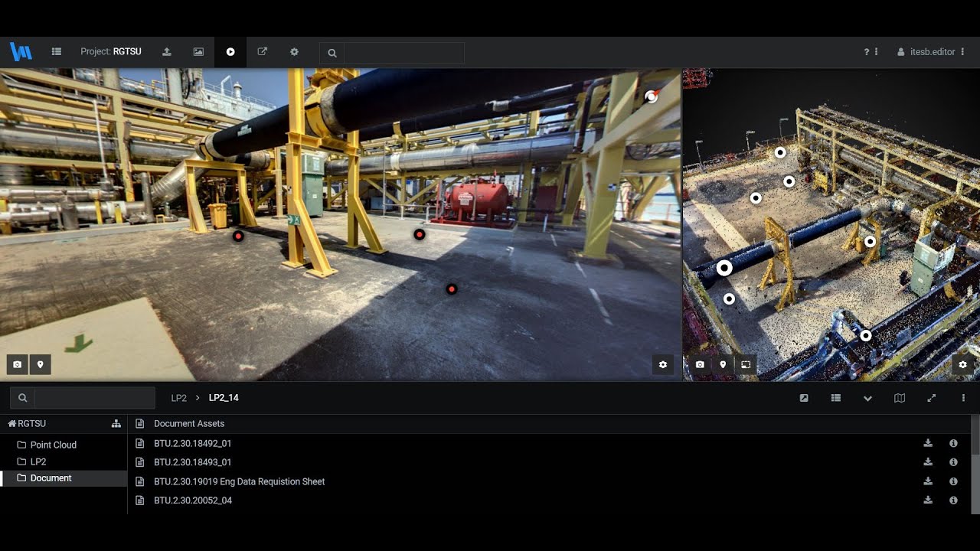Click the play button in top toolbar

(x=230, y=52)
